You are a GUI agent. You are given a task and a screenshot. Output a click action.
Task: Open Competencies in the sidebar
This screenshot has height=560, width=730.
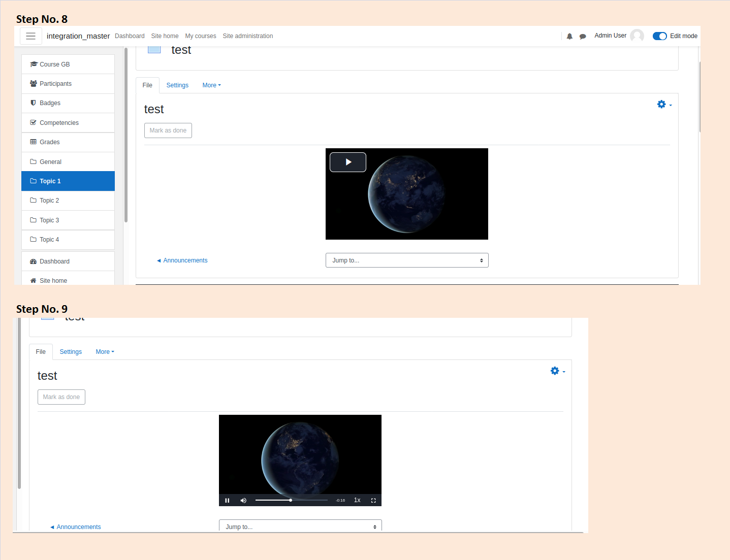click(x=68, y=123)
